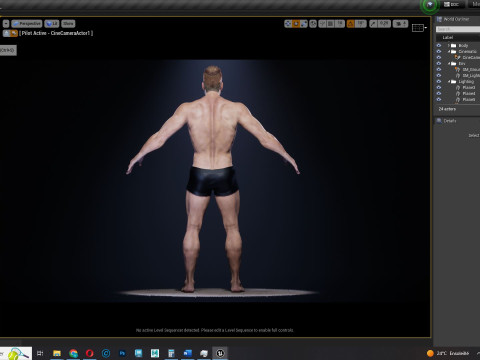The image size is (480, 360).
Task: Open the Perspective view mode menu
Action: tap(27, 24)
